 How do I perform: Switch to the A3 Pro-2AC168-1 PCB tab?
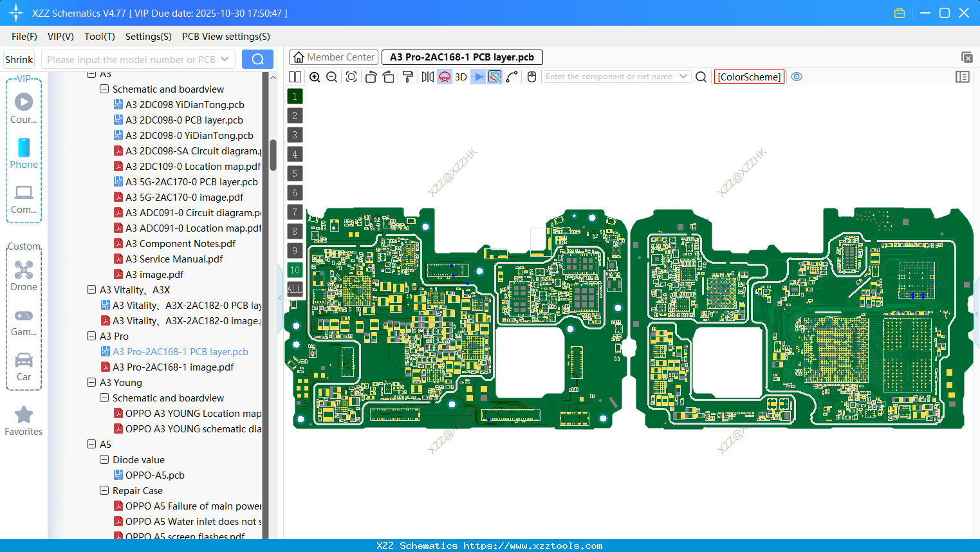pos(461,57)
